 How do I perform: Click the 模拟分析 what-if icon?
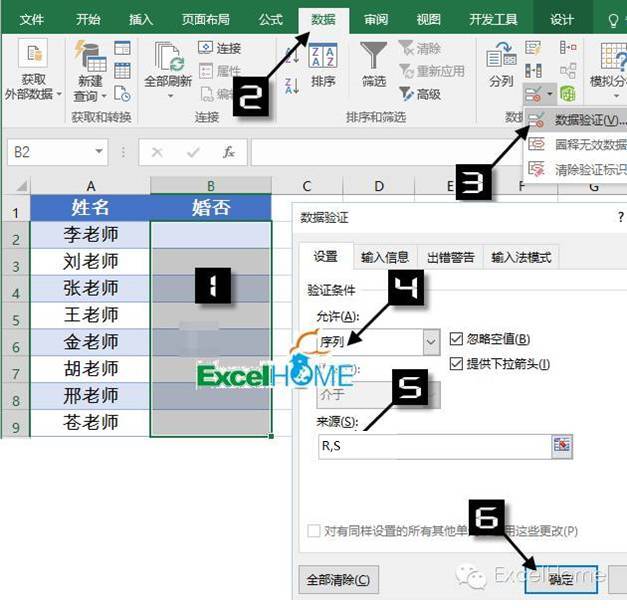tap(612, 57)
